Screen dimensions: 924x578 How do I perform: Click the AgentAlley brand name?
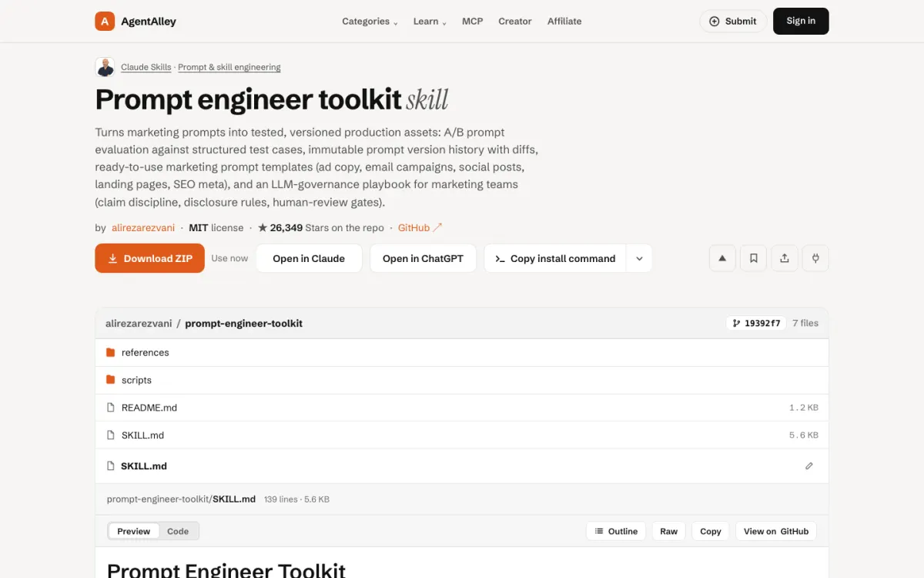[149, 22]
